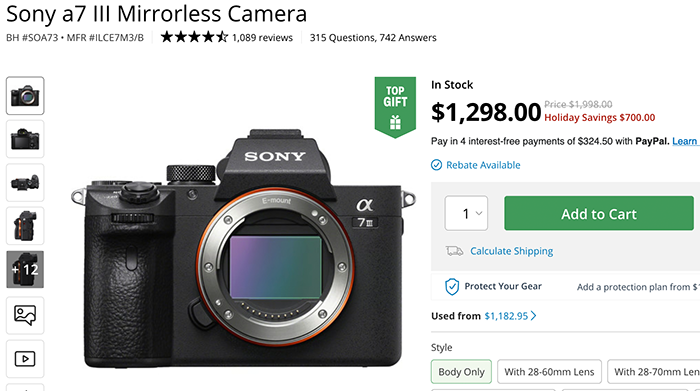Select the With 28-70mm Lens style
The height and width of the screenshot is (391, 700).
point(654,372)
